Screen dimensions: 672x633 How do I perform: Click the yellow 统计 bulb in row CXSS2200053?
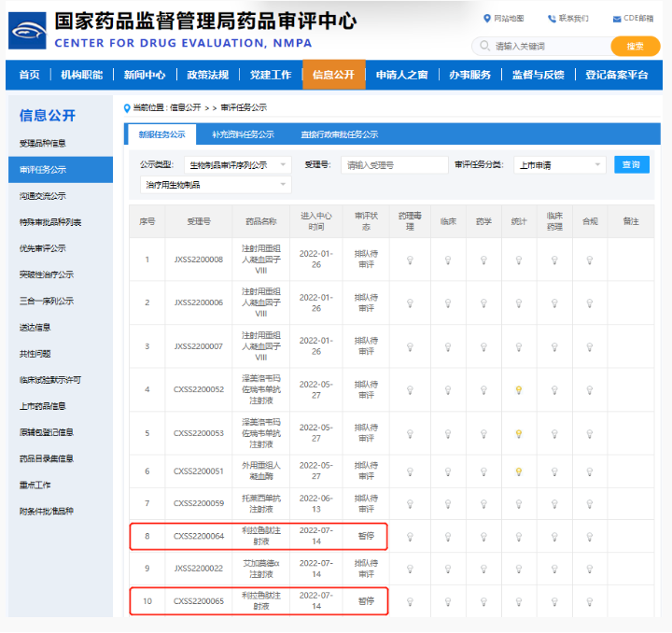tap(519, 434)
